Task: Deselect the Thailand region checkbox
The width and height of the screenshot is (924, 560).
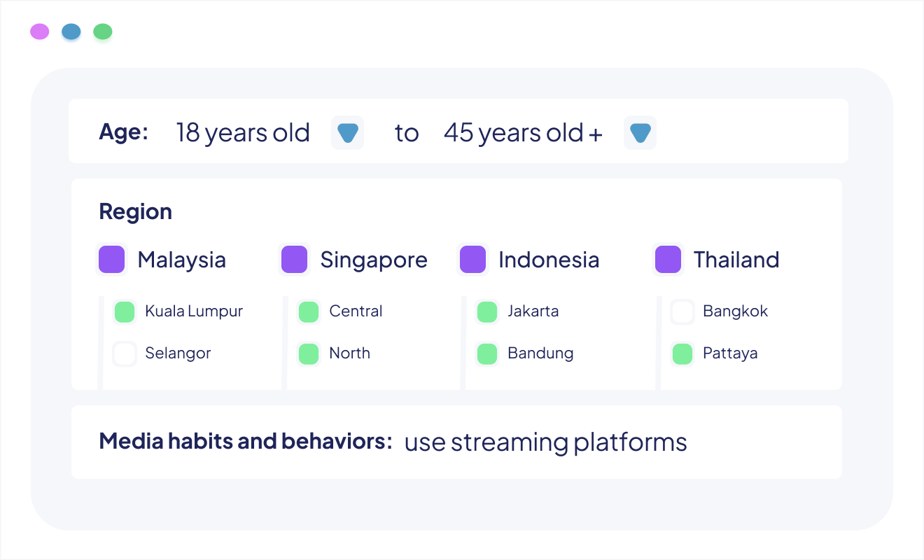Action: 668,260
